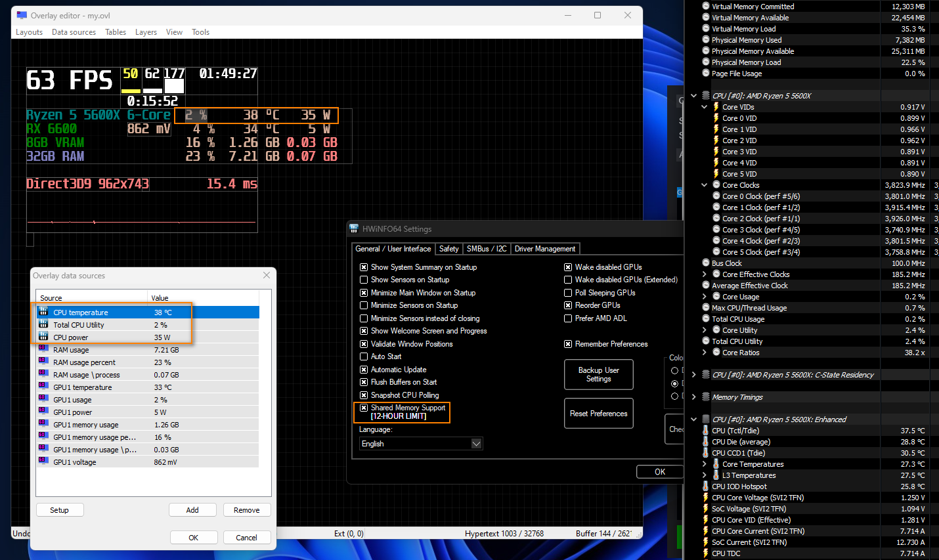Toggle Minimize Main Window on Startup
Image resolution: width=939 pixels, height=560 pixels.
point(364,293)
